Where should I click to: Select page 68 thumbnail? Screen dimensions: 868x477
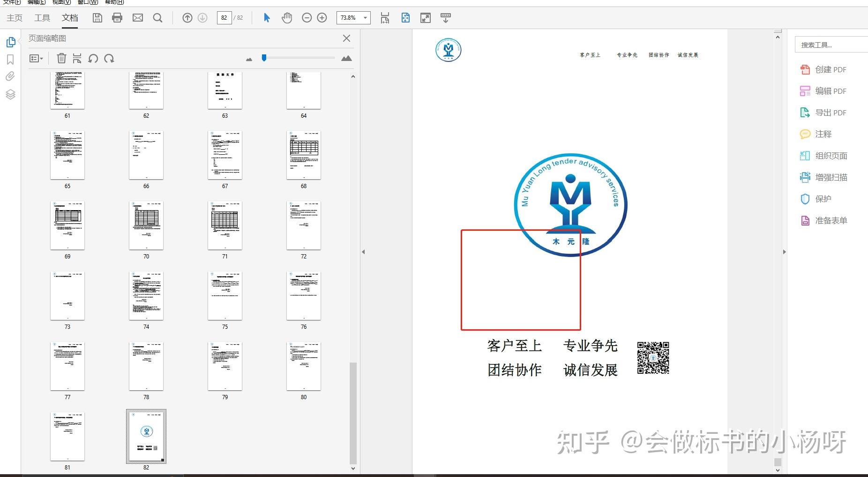[304, 155]
